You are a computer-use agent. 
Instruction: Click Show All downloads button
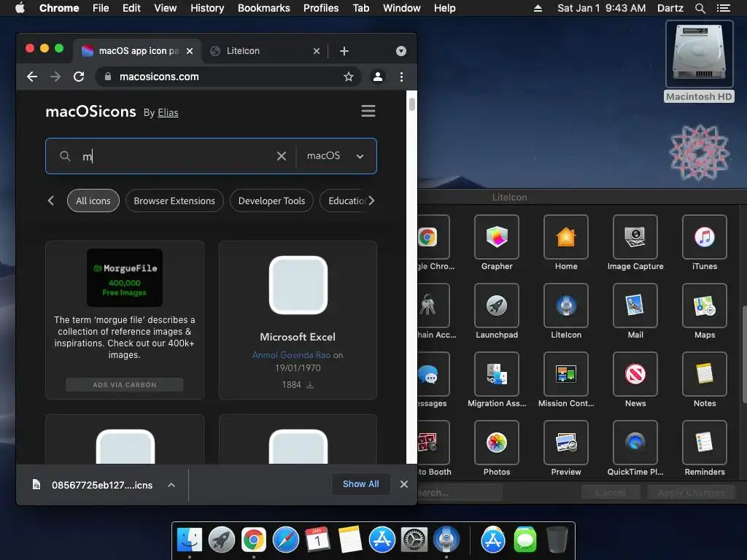click(360, 484)
